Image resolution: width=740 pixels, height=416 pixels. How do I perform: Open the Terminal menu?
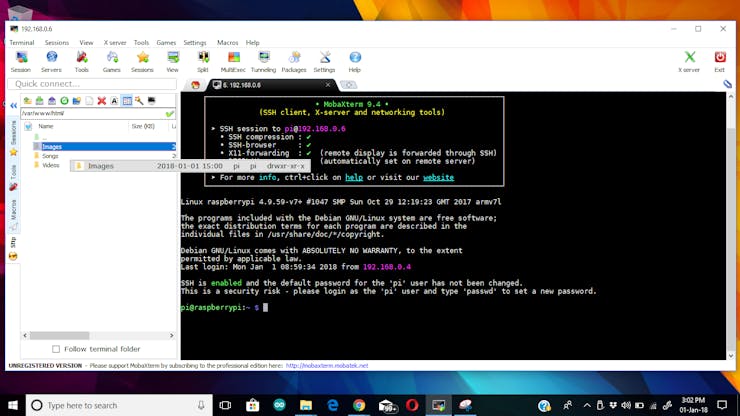coord(22,42)
